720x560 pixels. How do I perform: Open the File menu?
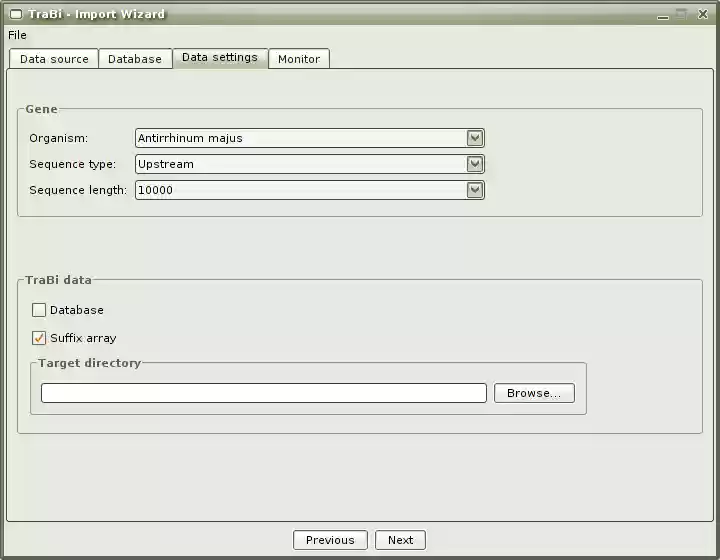coord(17,35)
